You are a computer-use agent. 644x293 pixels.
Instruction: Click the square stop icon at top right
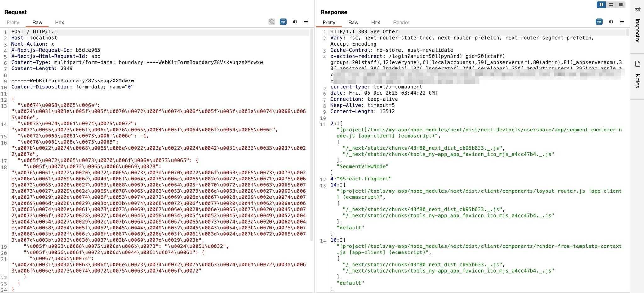pos(621,5)
